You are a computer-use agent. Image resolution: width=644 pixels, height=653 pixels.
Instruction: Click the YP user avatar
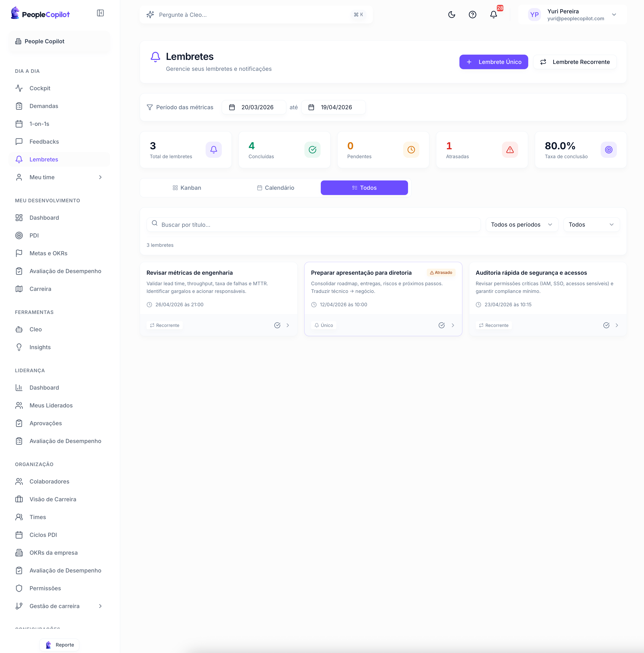534,15
